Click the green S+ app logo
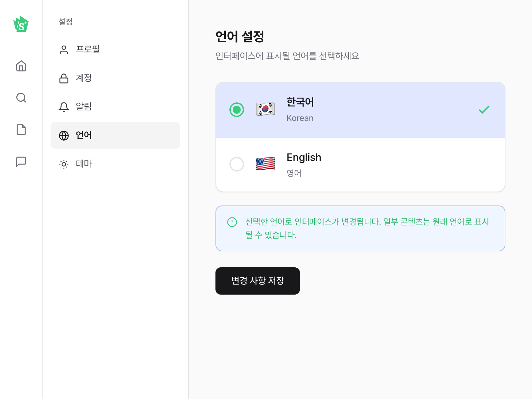The image size is (532, 399). [21, 24]
